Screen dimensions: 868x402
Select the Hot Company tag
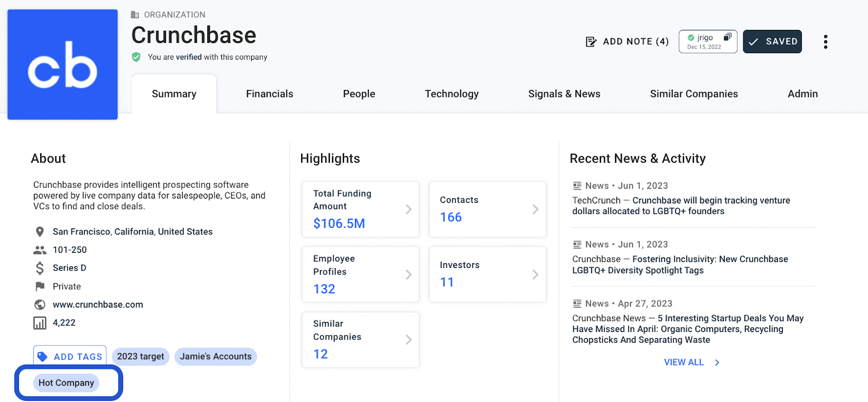click(x=66, y=382)
